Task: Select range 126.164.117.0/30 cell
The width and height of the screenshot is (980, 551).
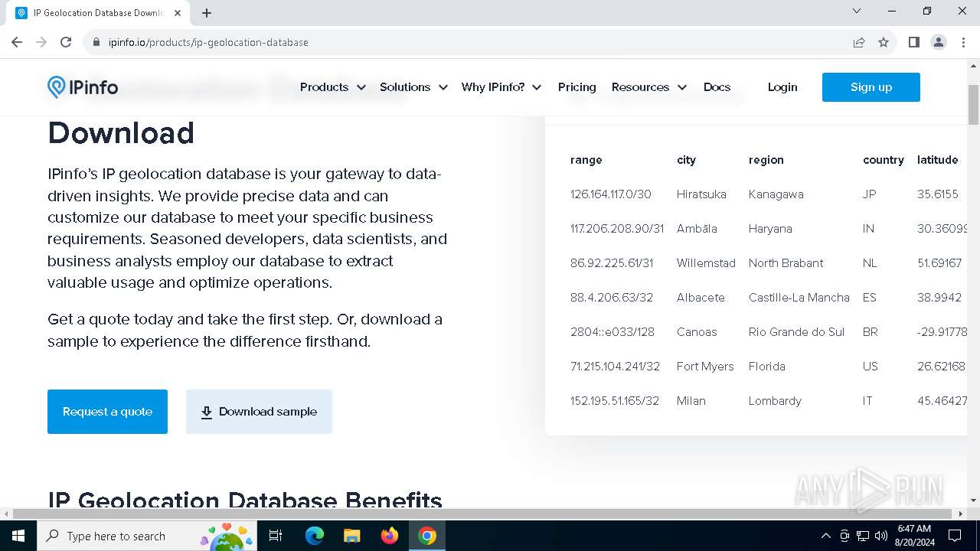Action: tap(610, 194)
